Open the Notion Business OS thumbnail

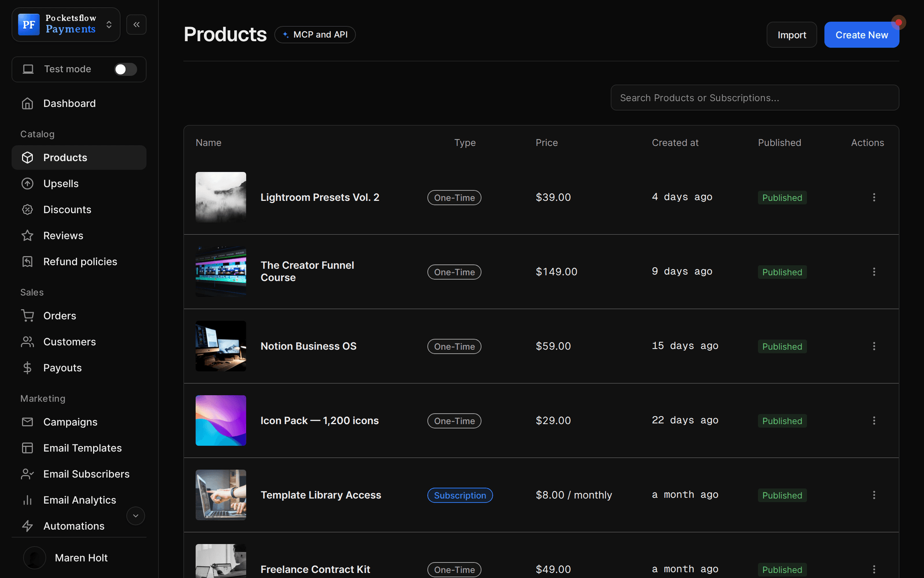(x=221, y=346)
